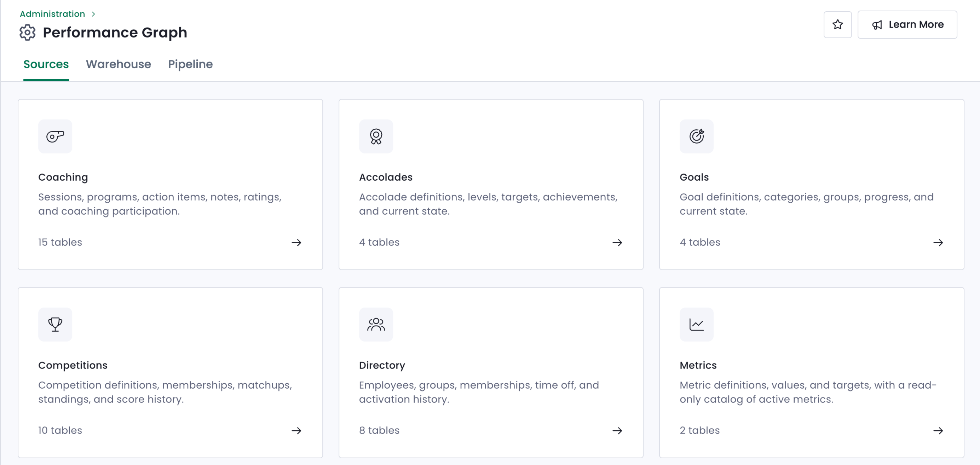The height and width of the screenshot is (465, 980).
Task: Click the Competitions trophy icon
Action: [x=55, y=324]
